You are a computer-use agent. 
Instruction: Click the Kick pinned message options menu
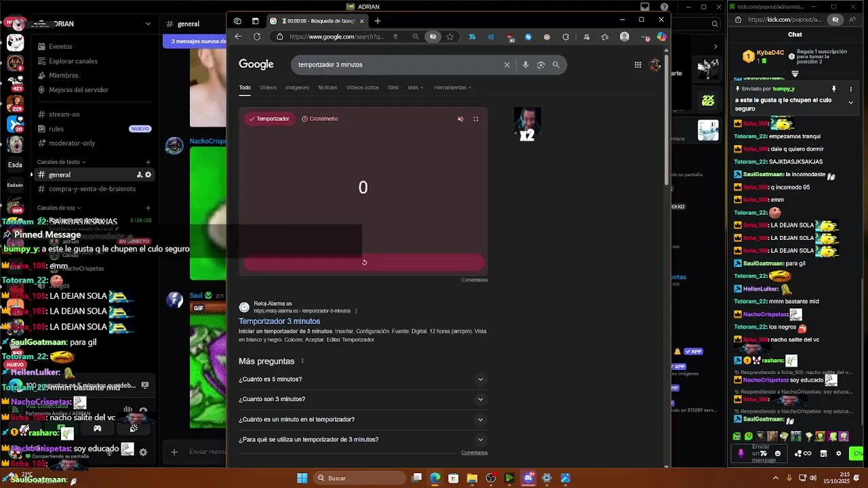coord(851,89)
